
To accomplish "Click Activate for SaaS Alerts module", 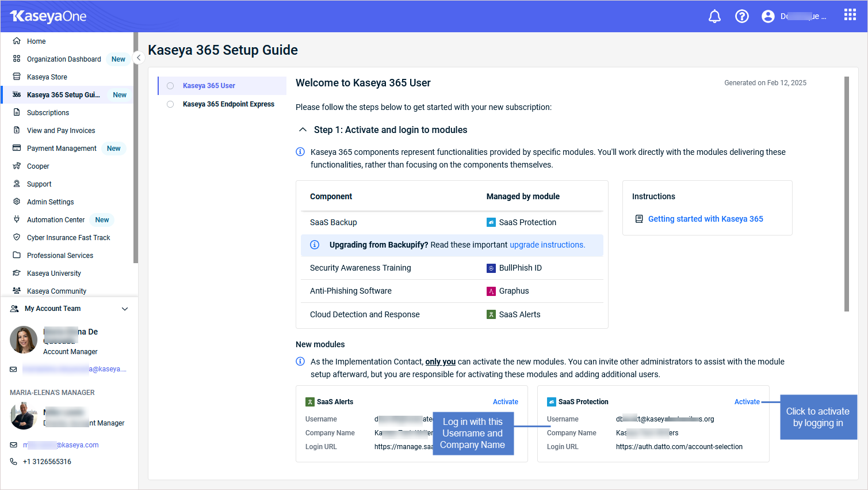I will (505, 402).
